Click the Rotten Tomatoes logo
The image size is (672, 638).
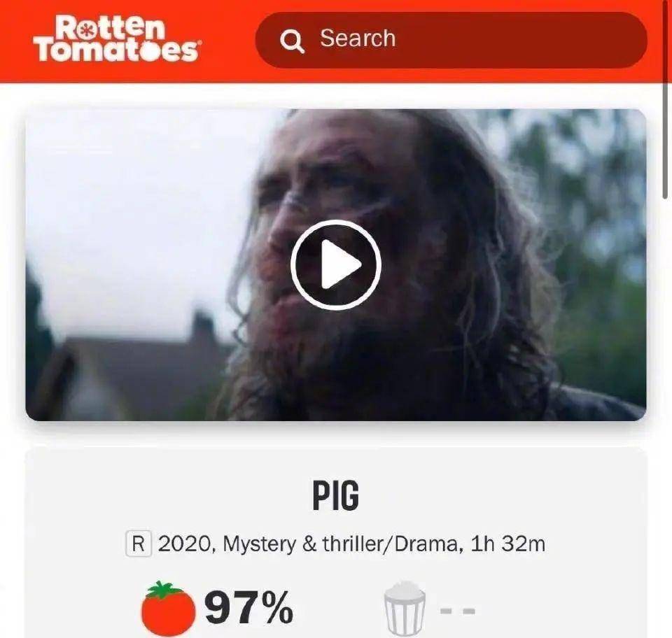coord(117,38)
